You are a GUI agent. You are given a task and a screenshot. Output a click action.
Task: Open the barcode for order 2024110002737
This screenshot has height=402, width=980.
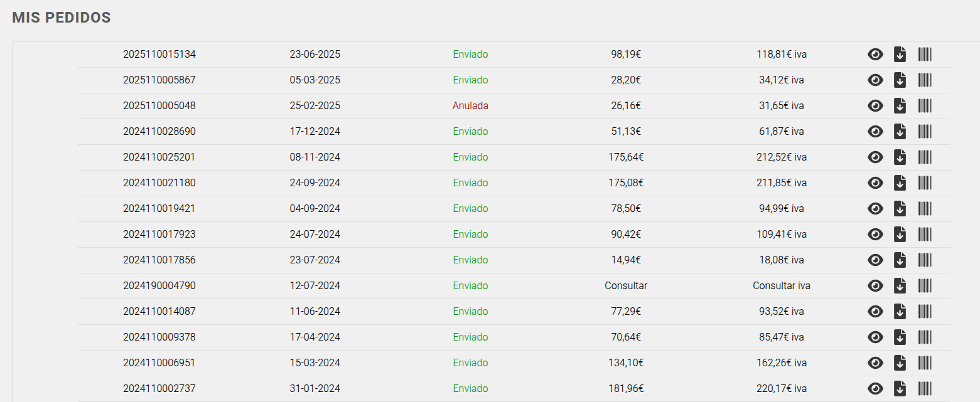(925, 389)
